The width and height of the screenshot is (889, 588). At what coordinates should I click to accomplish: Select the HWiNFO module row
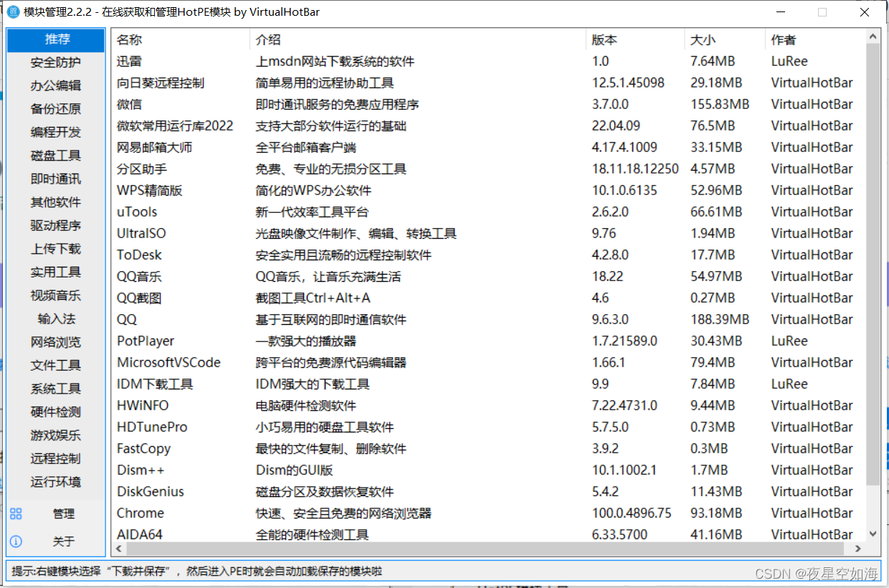[488, 405]
